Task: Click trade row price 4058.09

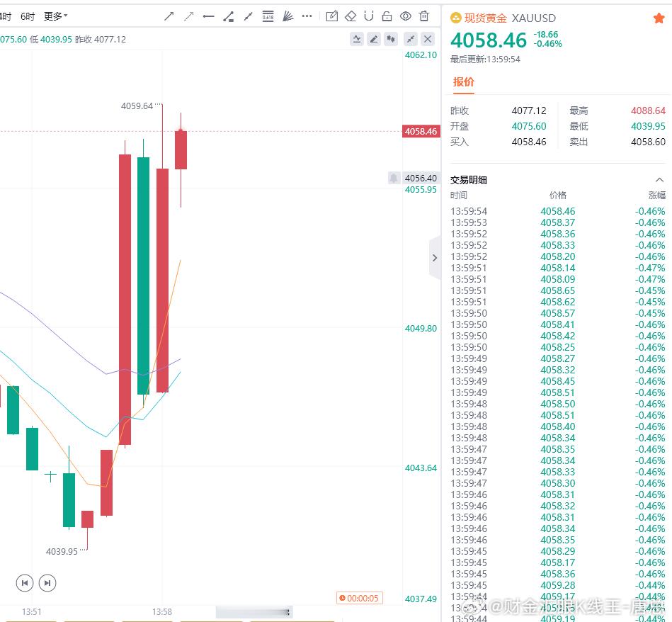Action: [557, 279]
